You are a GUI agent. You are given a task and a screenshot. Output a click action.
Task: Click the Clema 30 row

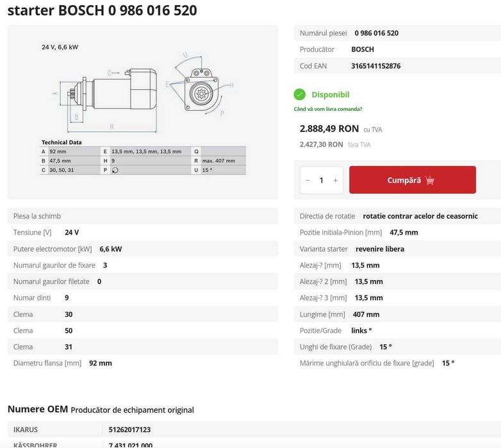click(x=142, y=315)
